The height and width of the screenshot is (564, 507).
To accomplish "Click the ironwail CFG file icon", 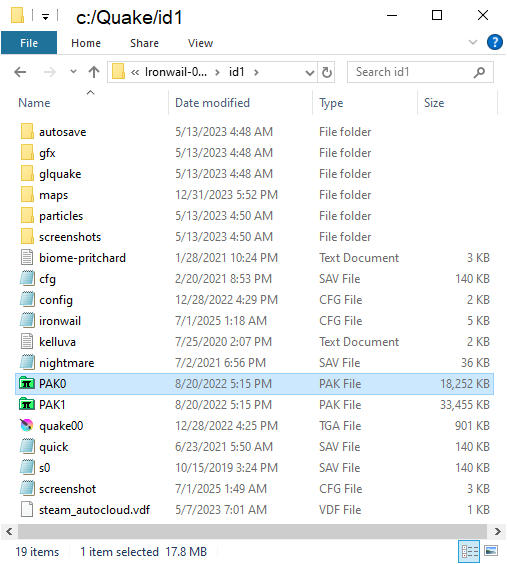I will coord(27,320).
